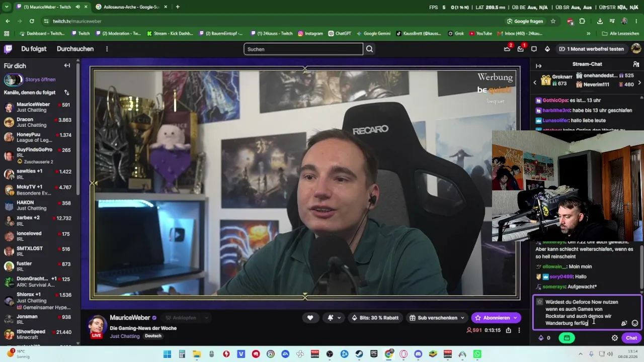Image resolution: width=644 pixels, height=362 pixels.
Task: Open the Just Chatting category link
Action: pyautogui.click(x=125, y=336)
